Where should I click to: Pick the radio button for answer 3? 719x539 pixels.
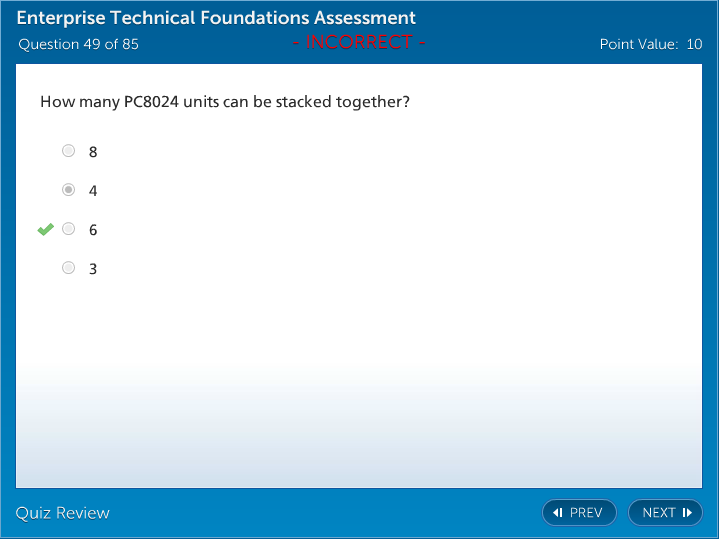coord(68,268)
